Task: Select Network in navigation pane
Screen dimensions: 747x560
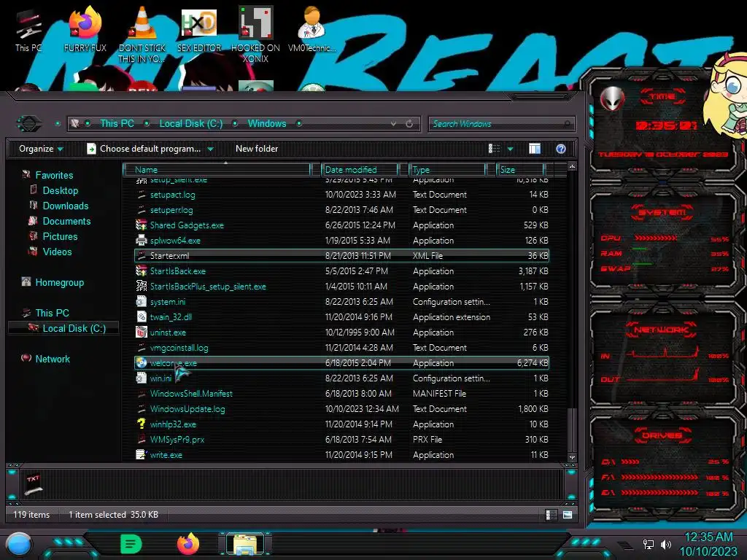Action: pyautogui.click(x=53, y=359)
